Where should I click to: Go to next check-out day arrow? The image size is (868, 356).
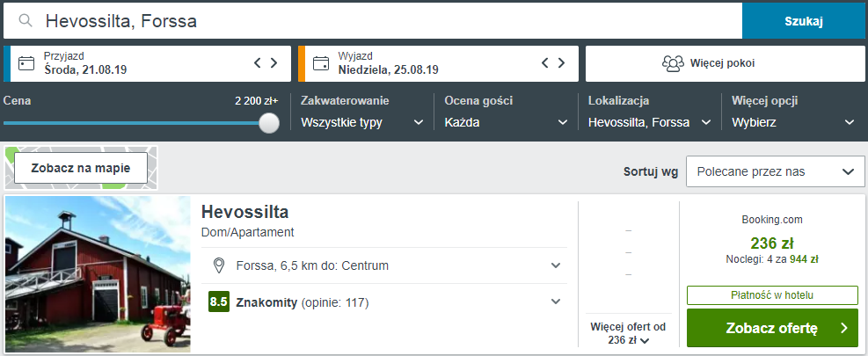click(561, 62)
